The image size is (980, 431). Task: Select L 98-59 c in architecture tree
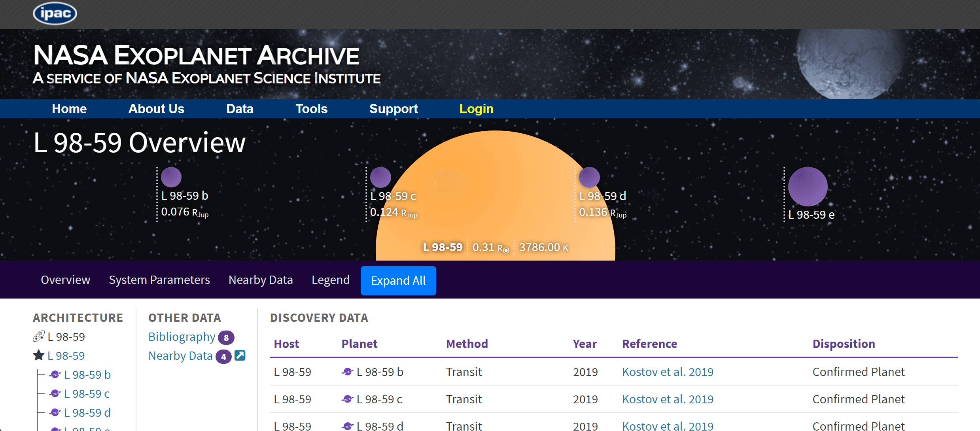pyautogui.click(x=87, y=393)
